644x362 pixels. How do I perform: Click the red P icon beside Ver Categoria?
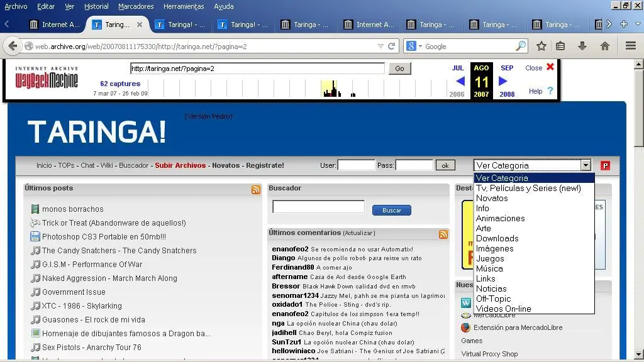pos(604,165)
